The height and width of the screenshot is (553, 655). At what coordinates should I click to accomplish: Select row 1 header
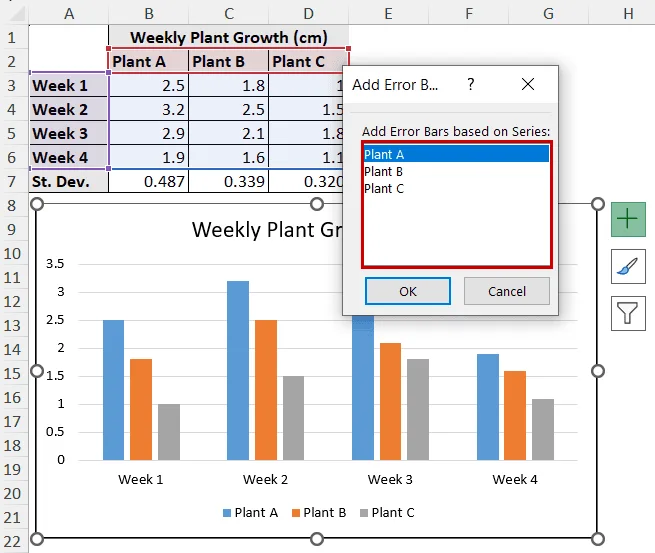click(x=13, y=38)
